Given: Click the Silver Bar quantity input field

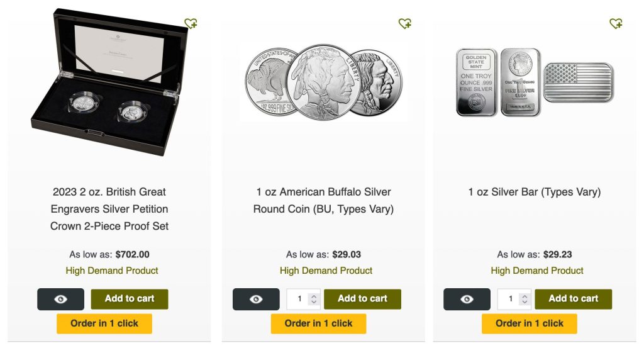Looking at the screenshot, I should (x=510, y=300).
